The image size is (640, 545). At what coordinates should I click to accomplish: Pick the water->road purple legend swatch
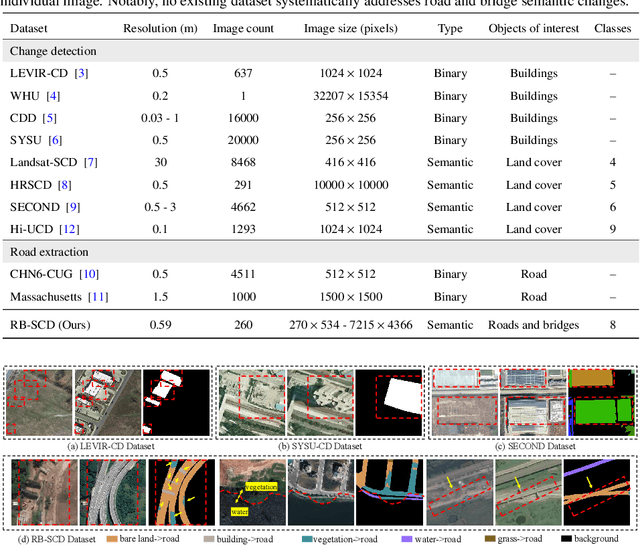pyautogui.click(x=407, y=537)
